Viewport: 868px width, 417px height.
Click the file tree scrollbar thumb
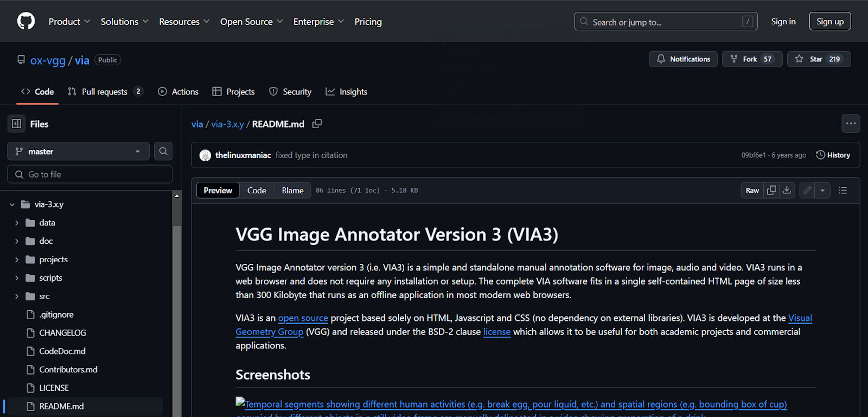pos(177,320)
